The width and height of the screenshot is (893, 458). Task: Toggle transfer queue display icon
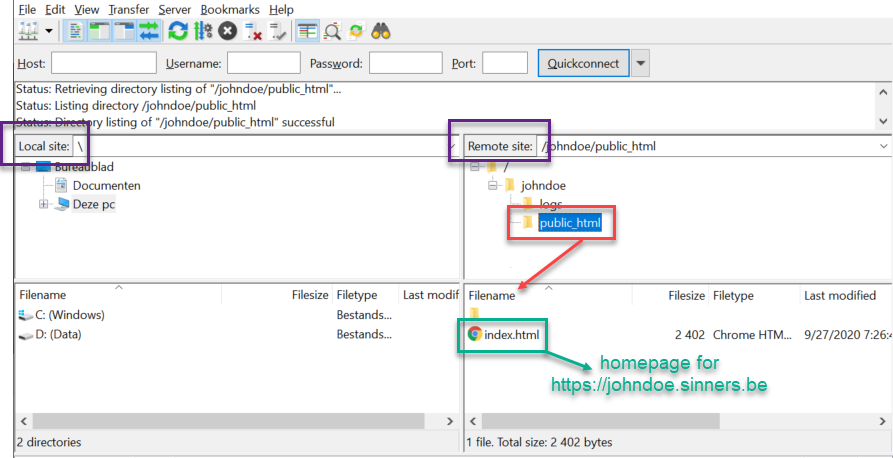click(x=149, y=30)
